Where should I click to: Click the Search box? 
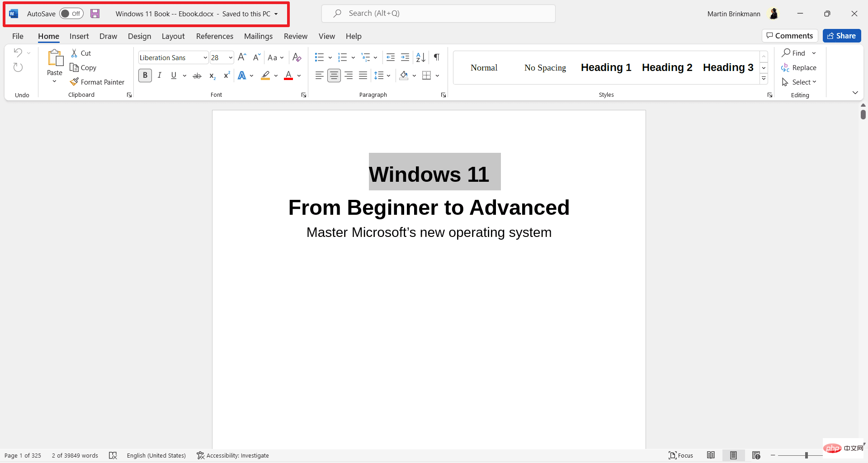tap(439, 14)
